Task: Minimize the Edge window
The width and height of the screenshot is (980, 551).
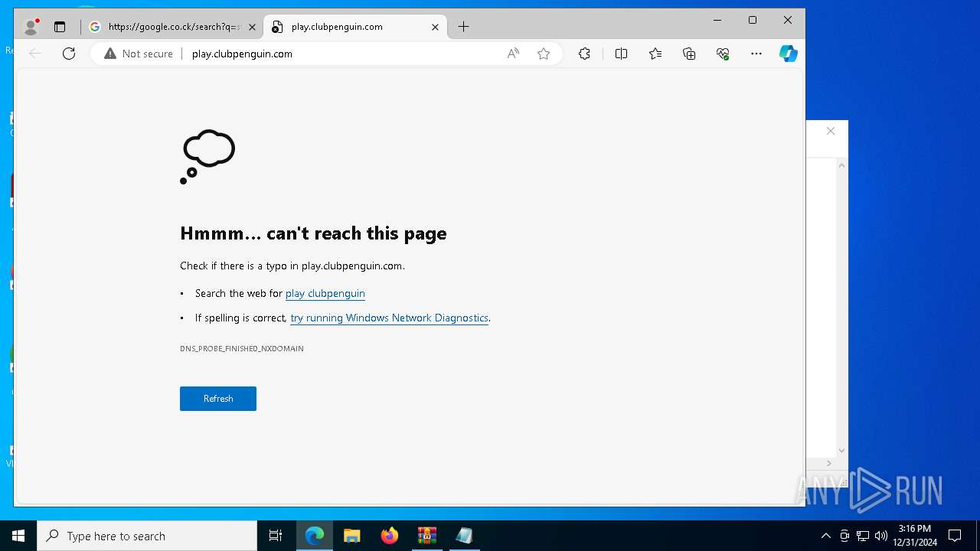Action: pyautogui.click(x=717, y=20)
